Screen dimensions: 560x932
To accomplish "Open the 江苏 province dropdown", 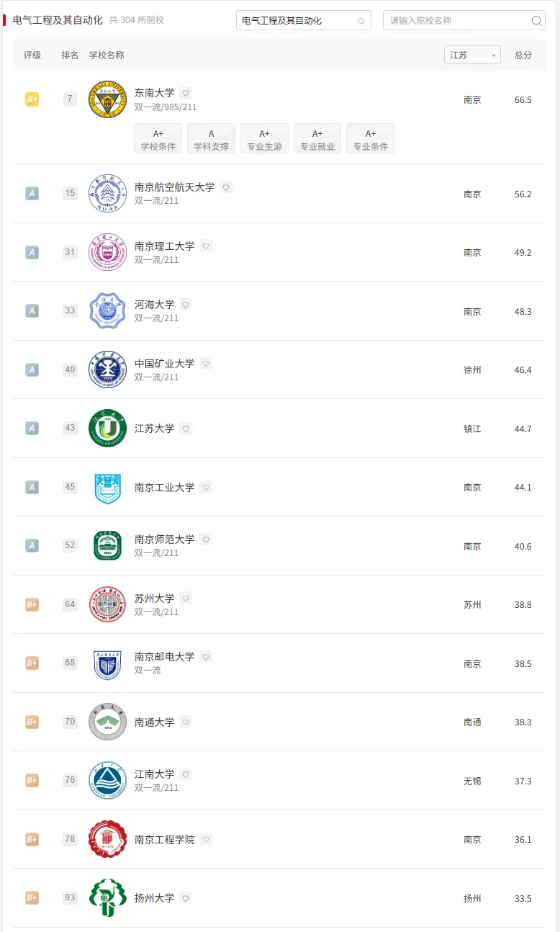I will coord(472,55).
